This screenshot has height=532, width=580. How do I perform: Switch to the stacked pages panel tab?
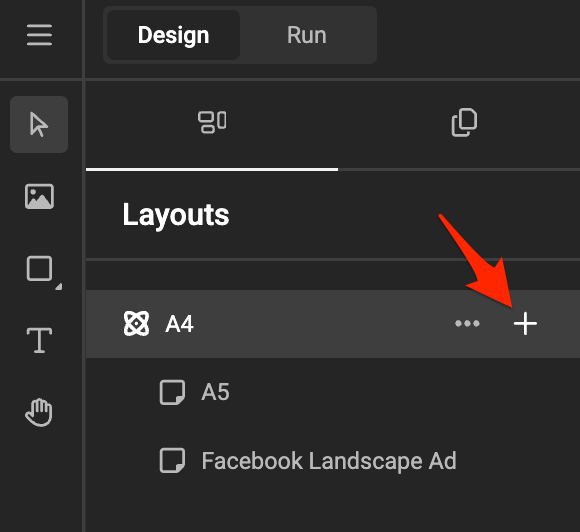[464, 122]
